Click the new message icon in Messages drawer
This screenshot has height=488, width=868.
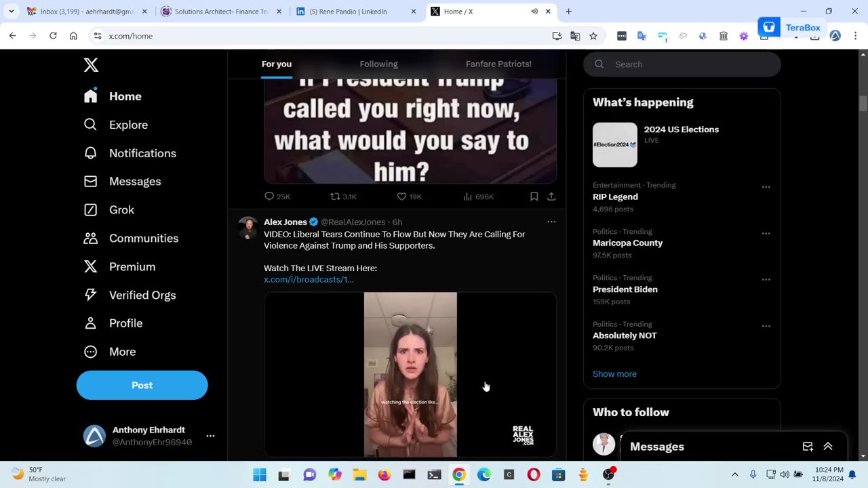click(x=808, y=447)
